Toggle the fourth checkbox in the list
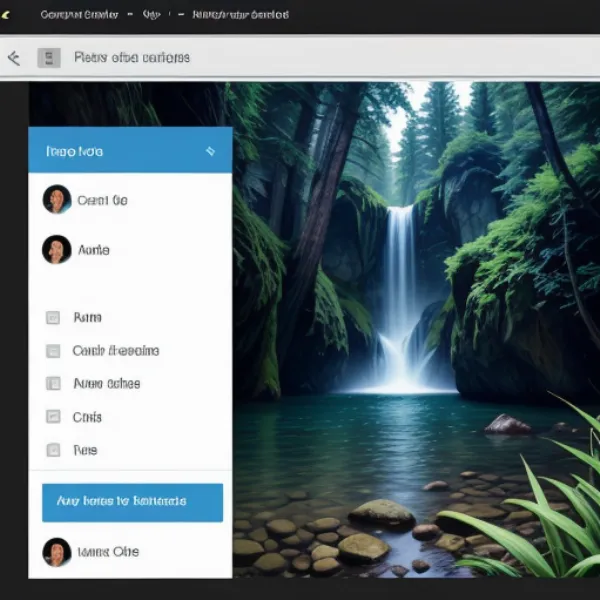Screen dimensions: 600x600 pyautogui.click(x=53, y=417)
